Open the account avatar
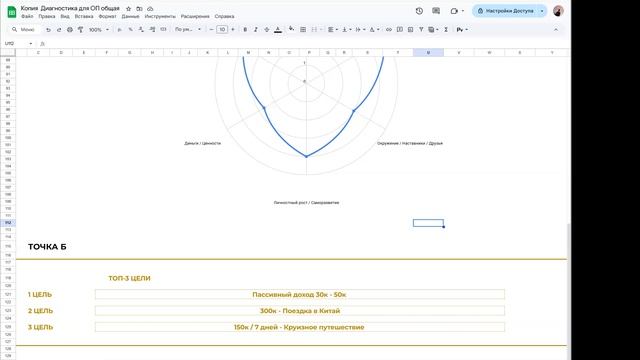 click(x=558, y=11)
